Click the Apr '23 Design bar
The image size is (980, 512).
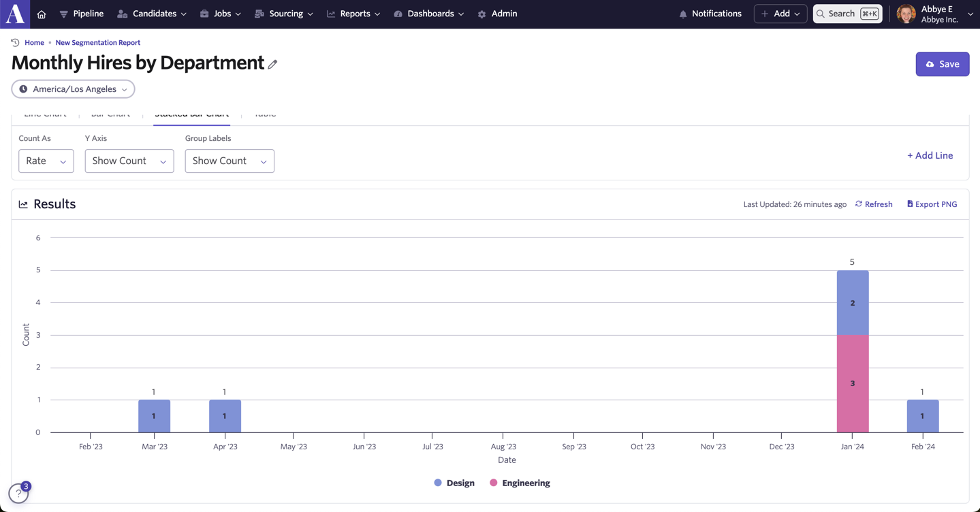coord(225,416)
